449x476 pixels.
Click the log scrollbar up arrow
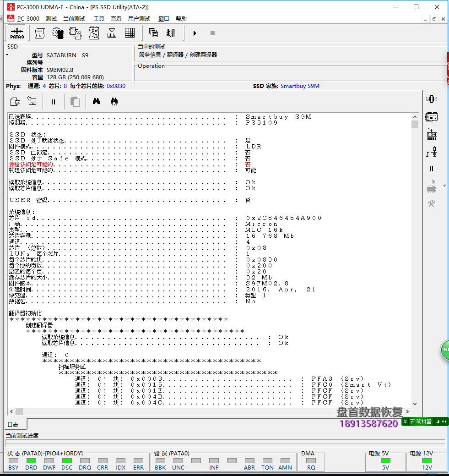coord(415,116)
